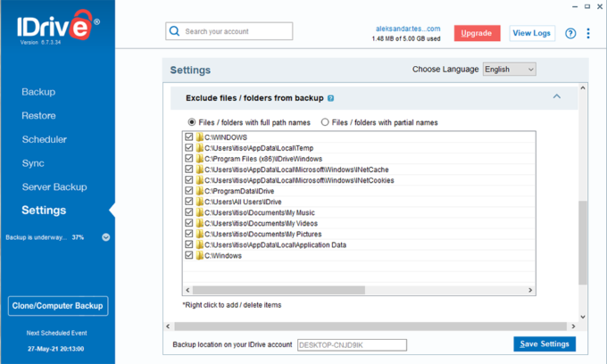The image size is (607, 364).
Task: Click the Upgrade button
Action: [477, 33]
